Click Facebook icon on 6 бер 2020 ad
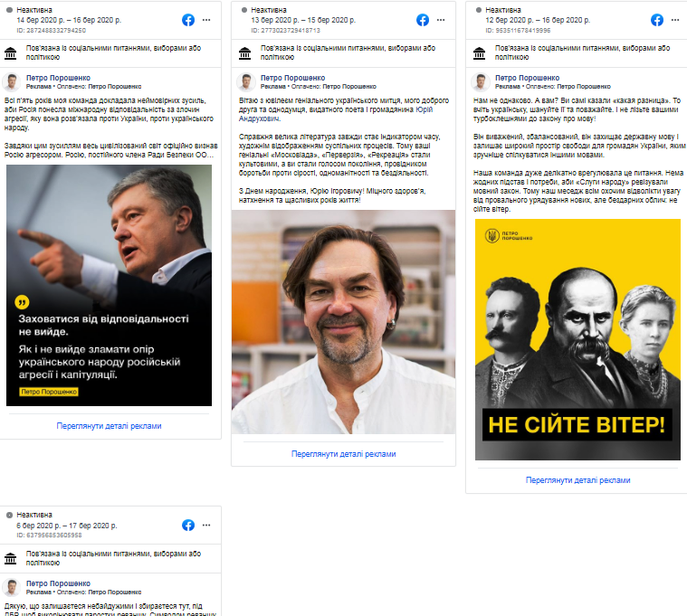Image resolution: width=687 pixels, height=616 pixels. [188, 526]
